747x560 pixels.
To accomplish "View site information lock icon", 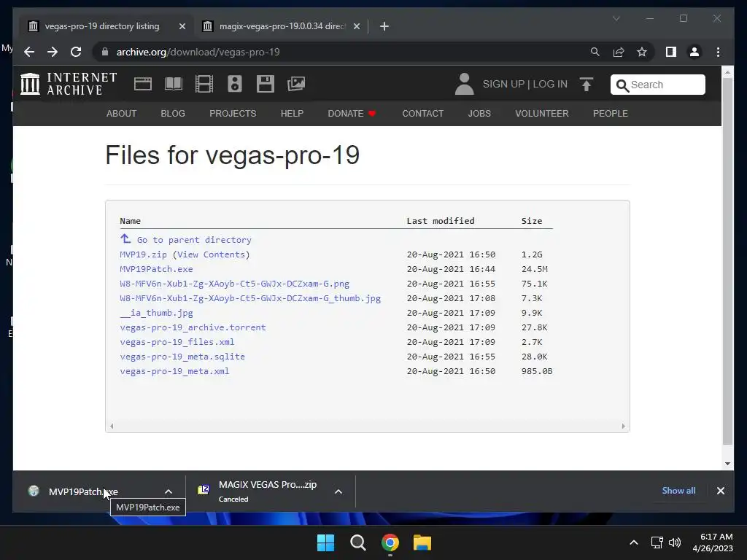I will [105, 52].
